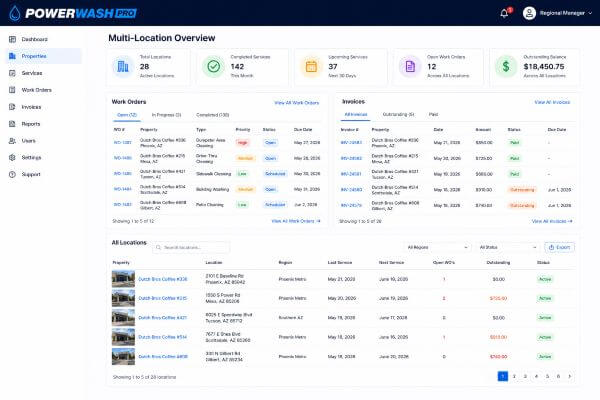Switch to the Open (12) work orders tab

[127, 115]
